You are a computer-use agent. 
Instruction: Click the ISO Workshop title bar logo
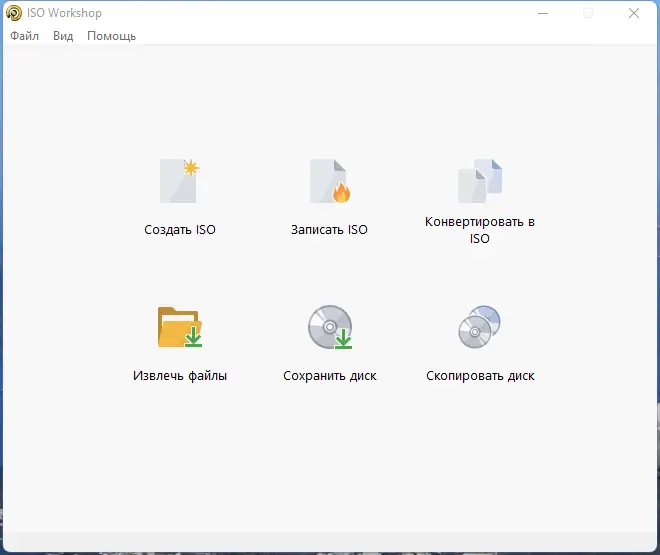(14, 13)
